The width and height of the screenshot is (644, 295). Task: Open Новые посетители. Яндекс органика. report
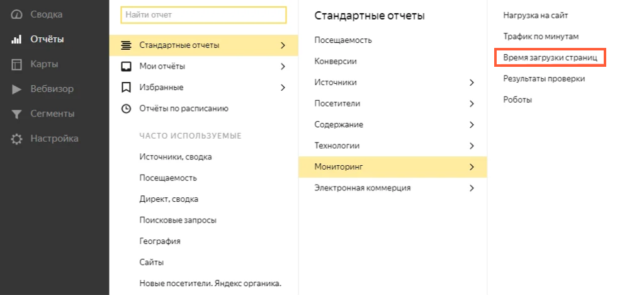210,284
